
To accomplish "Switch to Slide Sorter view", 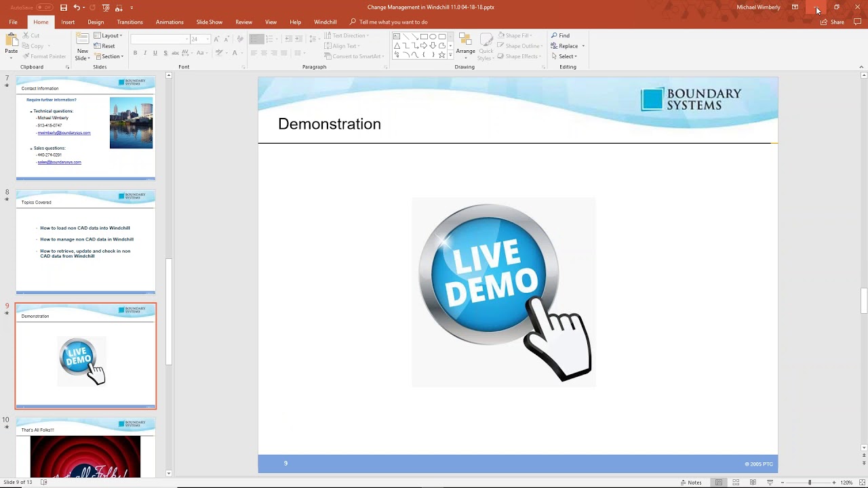I will tap(736, 483).
